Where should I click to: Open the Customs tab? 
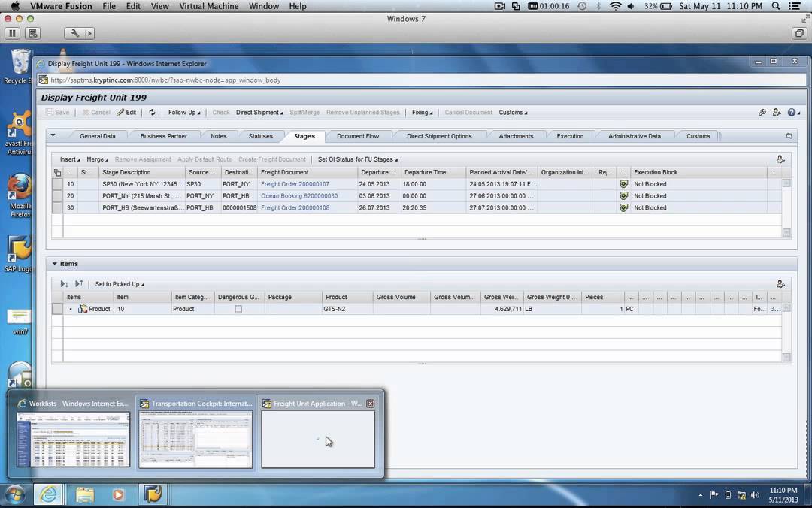click(698, 136)
